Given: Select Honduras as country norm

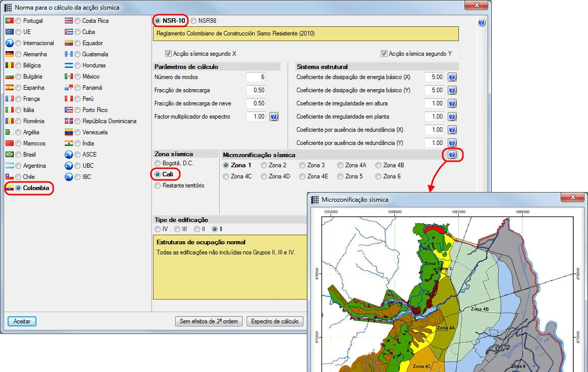Looking at the screenshot, I should point(77,65).
